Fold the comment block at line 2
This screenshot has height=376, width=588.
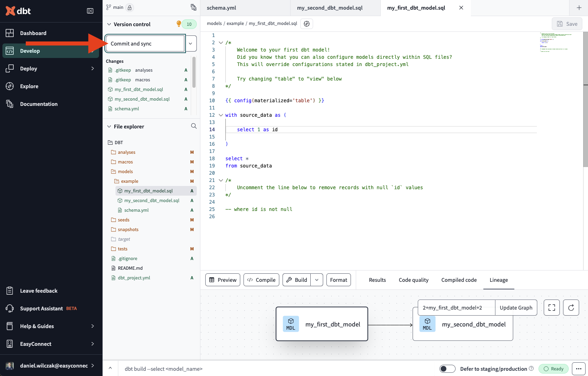(221, 43)
